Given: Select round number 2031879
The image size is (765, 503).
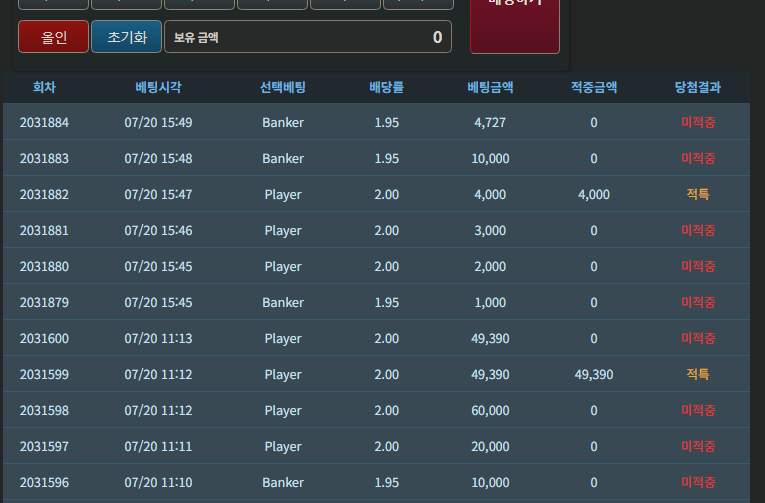Looking at the screenshot, I should 44,302.
